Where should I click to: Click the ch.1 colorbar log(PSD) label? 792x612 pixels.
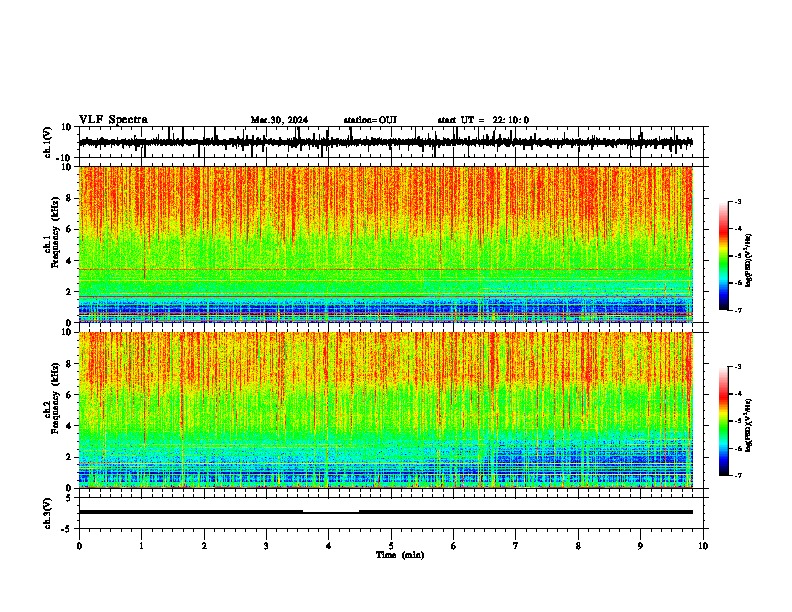(749, 261)
